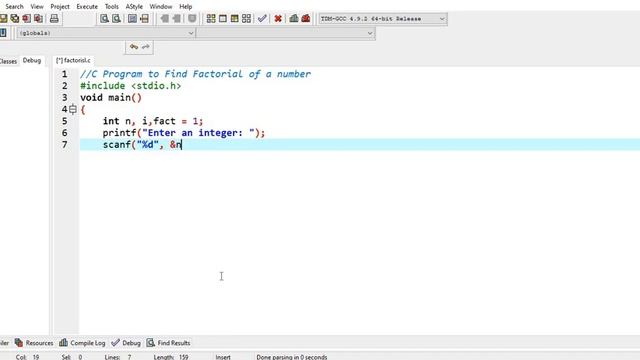
Task: Click the Print icon in toolbar
Action: [x=54, y=18]
